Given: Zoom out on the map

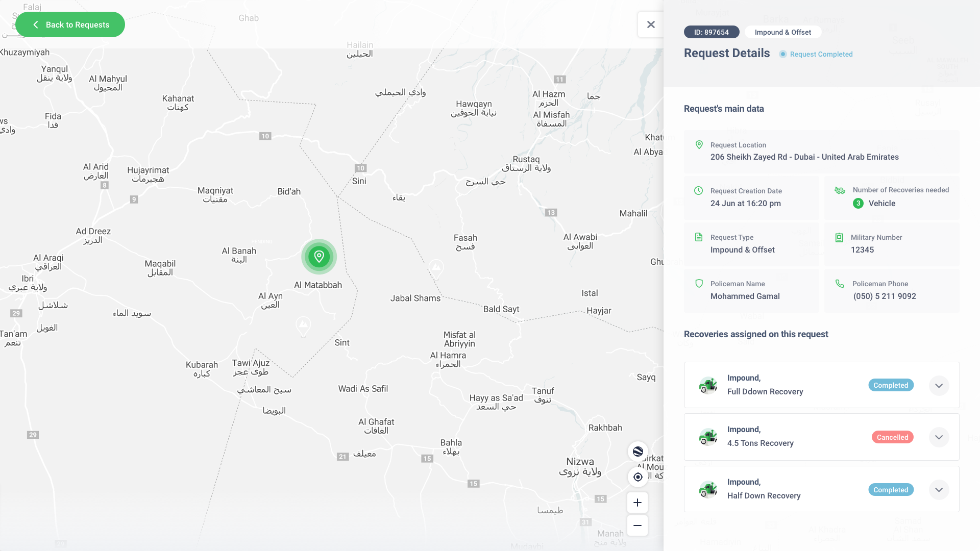Looking at the screenshot, I should pyautogui.click(x=638, y=525).
